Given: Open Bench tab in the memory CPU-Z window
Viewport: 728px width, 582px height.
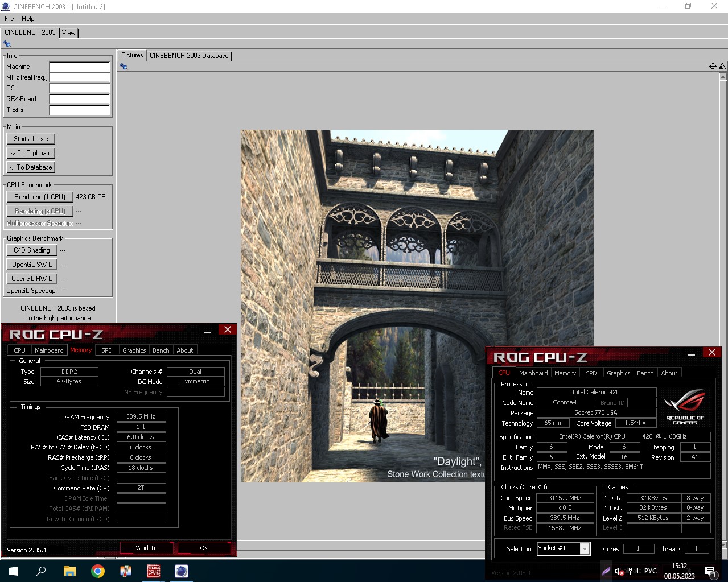Looking at the screenshot, I should click(x=161, y=350).
